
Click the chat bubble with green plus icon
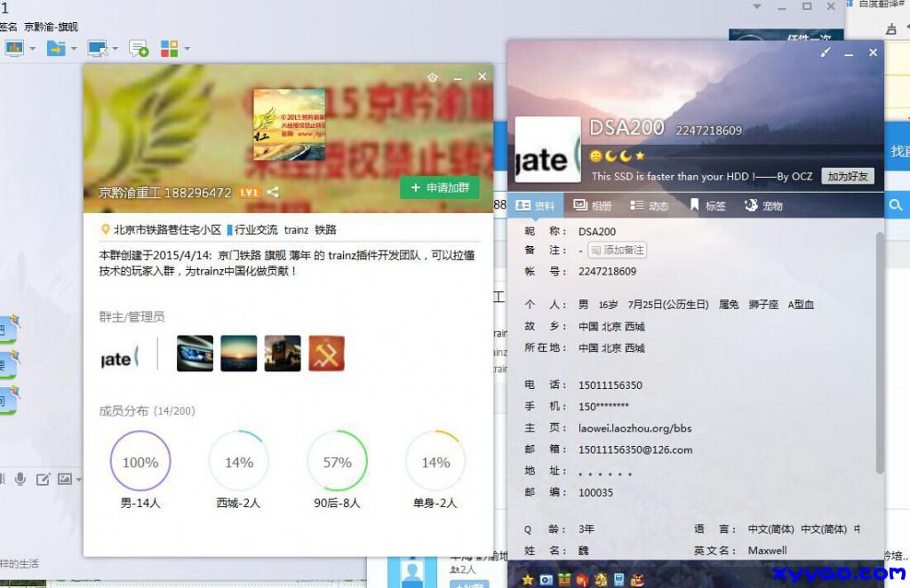point(139,48)
